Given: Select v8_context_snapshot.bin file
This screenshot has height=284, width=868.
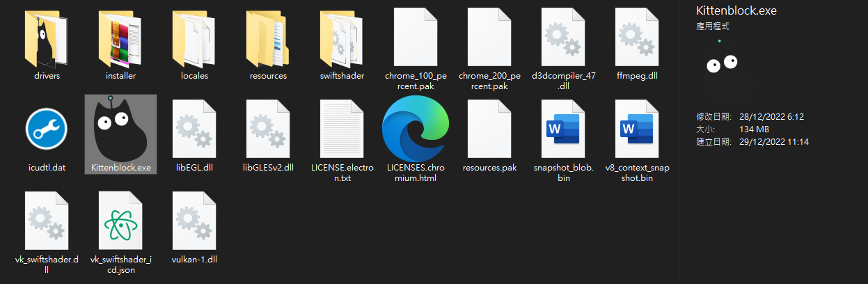Looking at the screenshot, I should click(x=637, y=130).
